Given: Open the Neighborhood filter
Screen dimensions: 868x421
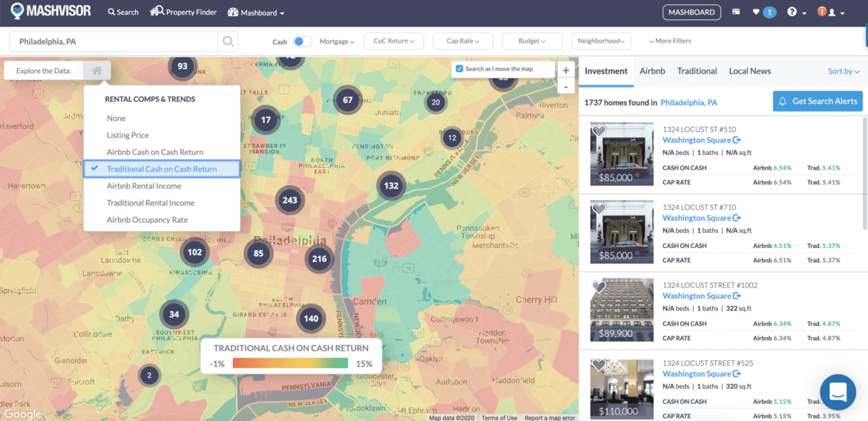Looking at the screenshot, I should 601,41.
